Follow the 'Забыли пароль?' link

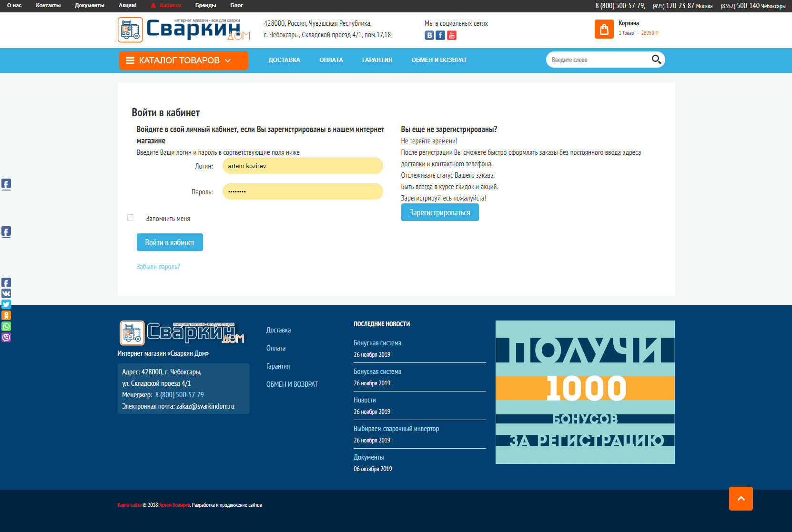158,267
